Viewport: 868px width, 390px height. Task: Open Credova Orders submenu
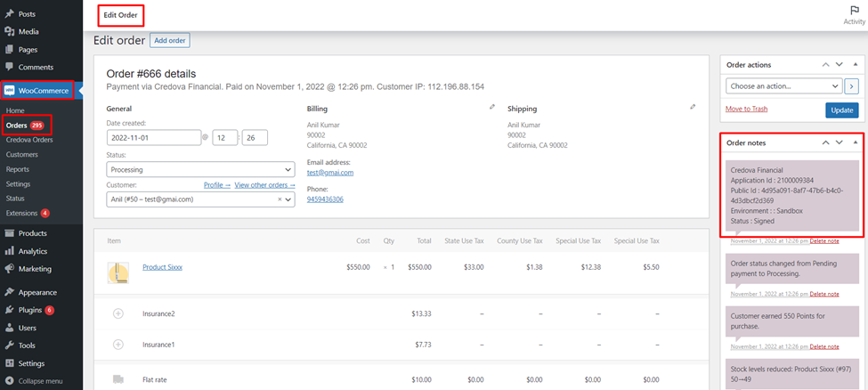click(x=29, y=140)
